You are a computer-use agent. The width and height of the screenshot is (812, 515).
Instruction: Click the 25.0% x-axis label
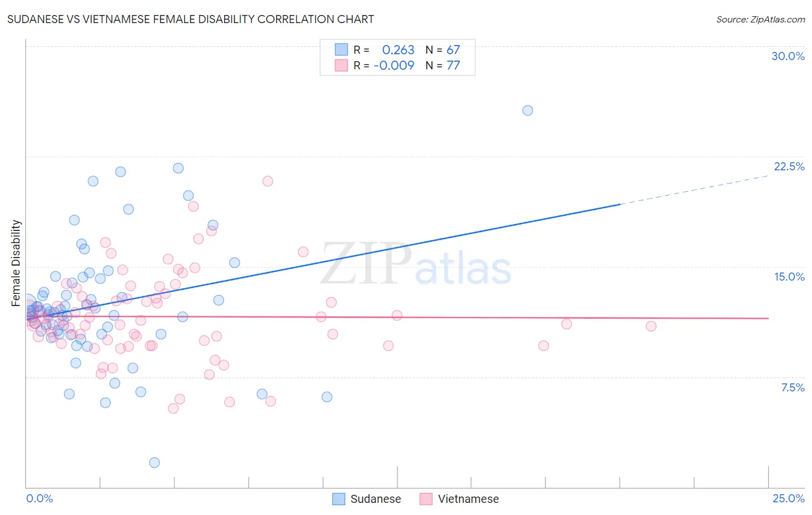[788, 498]
